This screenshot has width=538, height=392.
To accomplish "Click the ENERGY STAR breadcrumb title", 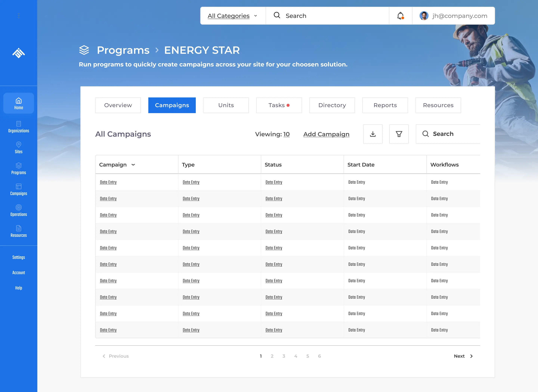I will 202,50.
